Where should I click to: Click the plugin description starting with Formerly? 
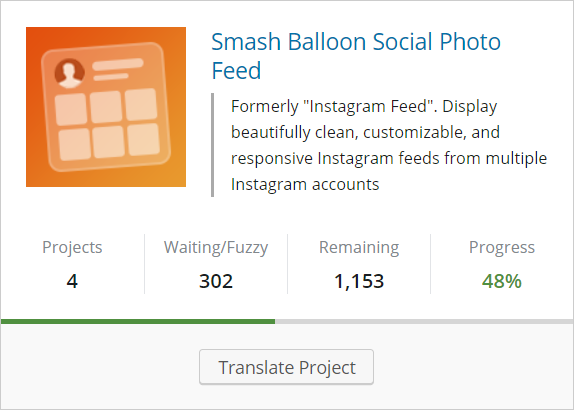[x=389, y=145]
